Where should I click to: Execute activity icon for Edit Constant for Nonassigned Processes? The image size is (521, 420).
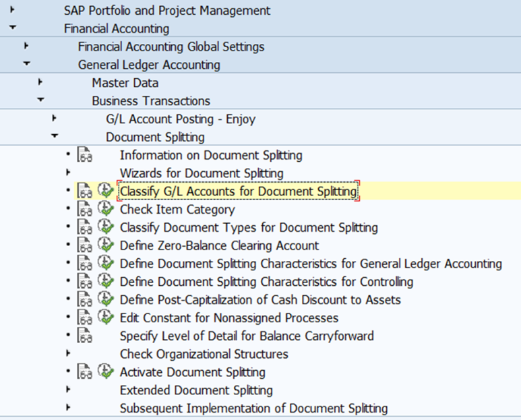coord(106,317)
